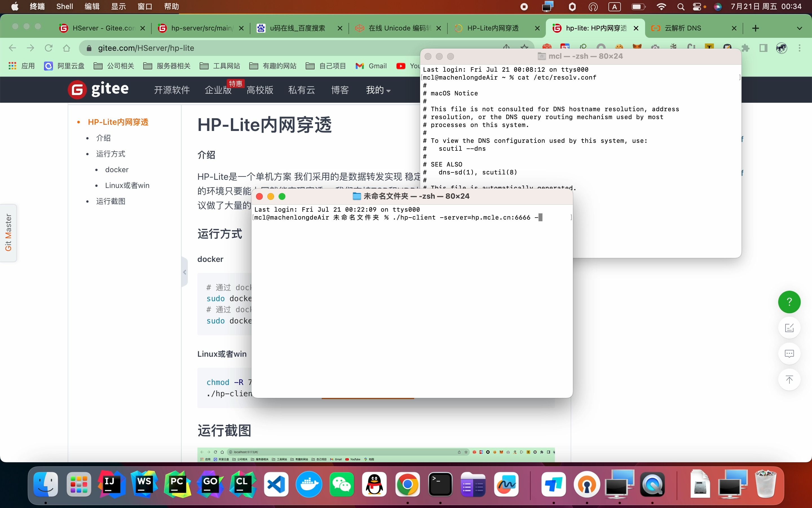This screenshot has height=508, width=812.
Task: Toggle the Chrome side panel icon
Action: pyautogui.click(x=764, y=48)
